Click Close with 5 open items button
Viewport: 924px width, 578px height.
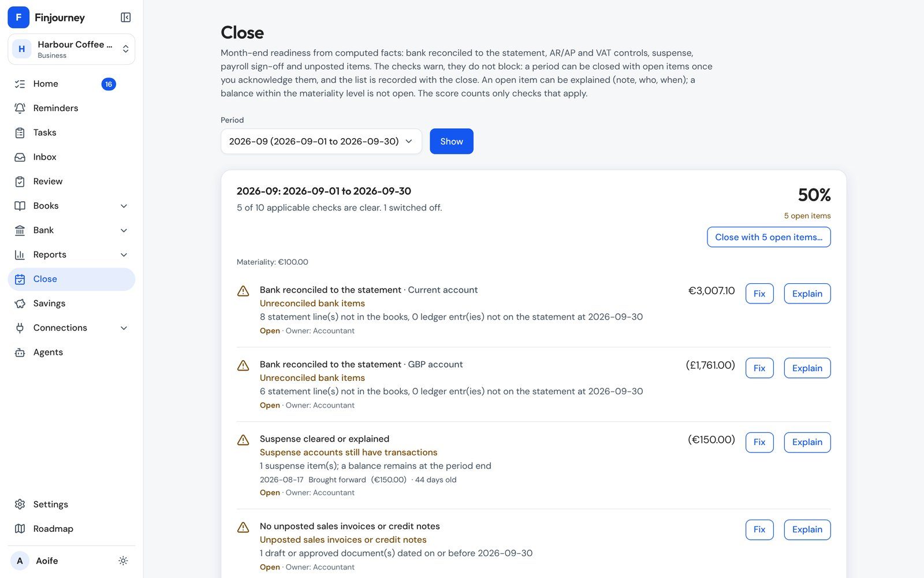(x=769, y=237)
